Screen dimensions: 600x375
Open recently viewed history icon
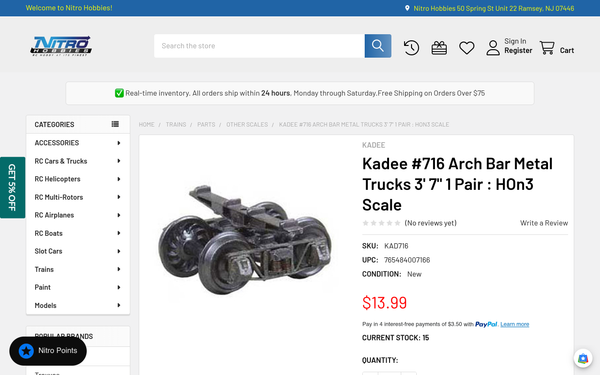tap(411, 48)
